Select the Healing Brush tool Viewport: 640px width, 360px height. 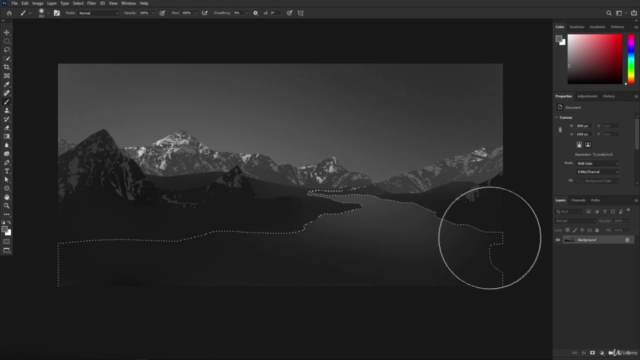tap(7, 93)
